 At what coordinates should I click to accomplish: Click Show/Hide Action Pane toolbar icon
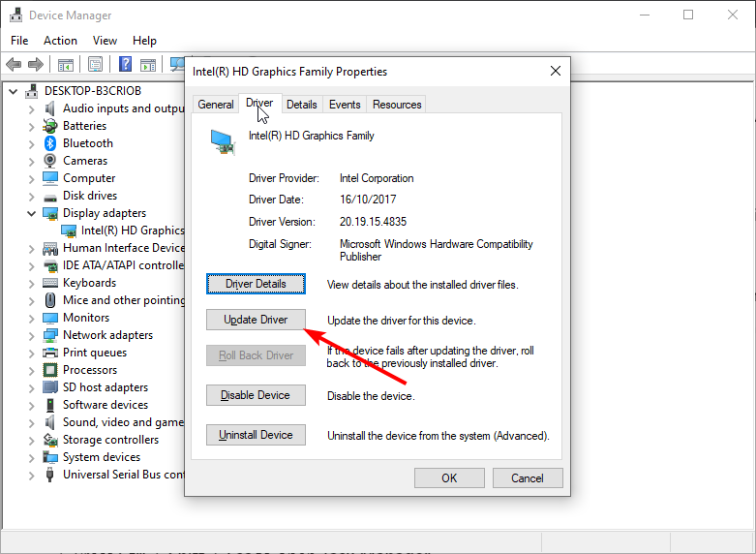[148, 64]
